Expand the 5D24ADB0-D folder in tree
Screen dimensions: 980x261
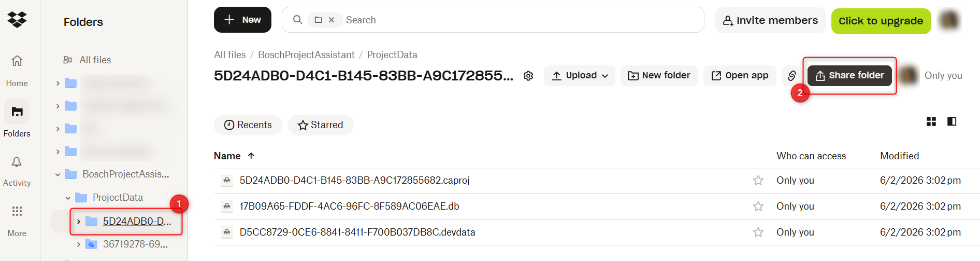point(79,222)
